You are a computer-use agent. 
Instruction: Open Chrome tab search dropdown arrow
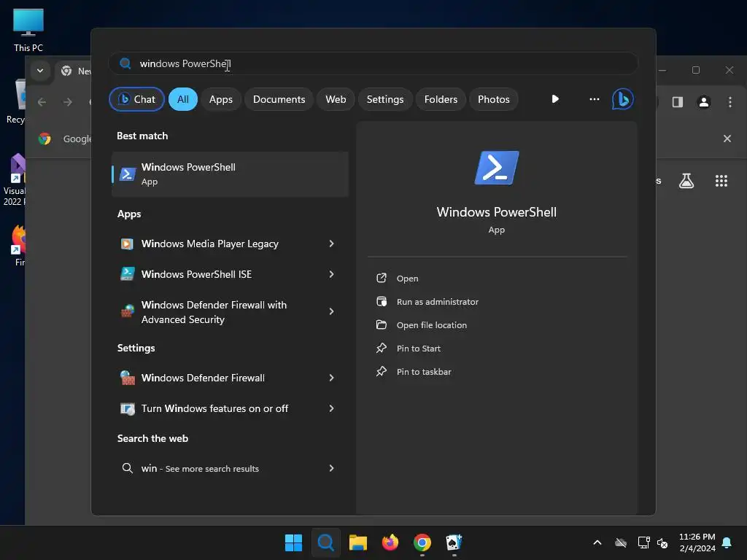pyautogui.click(x=40, y=71)
